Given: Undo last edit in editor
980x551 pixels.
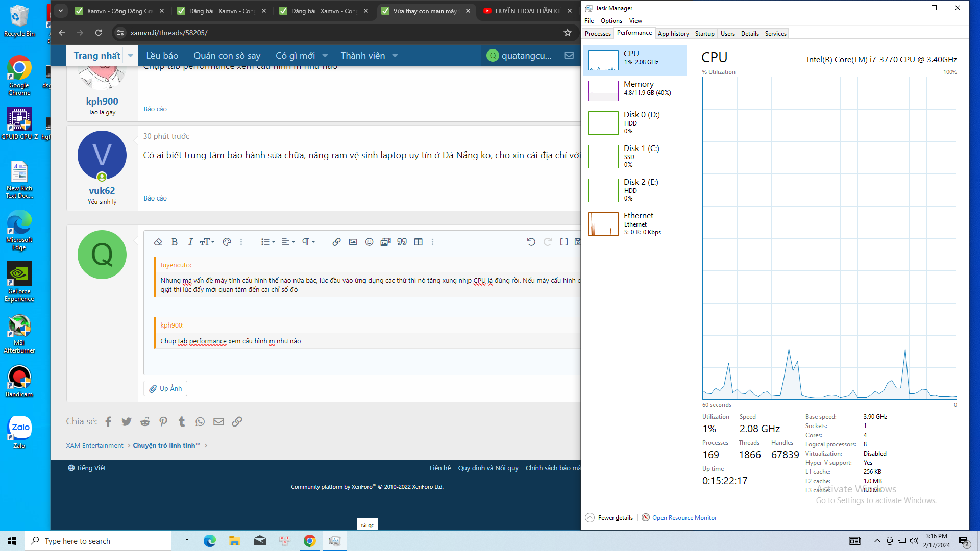Looking at the screenshot, I should (531, 242).
